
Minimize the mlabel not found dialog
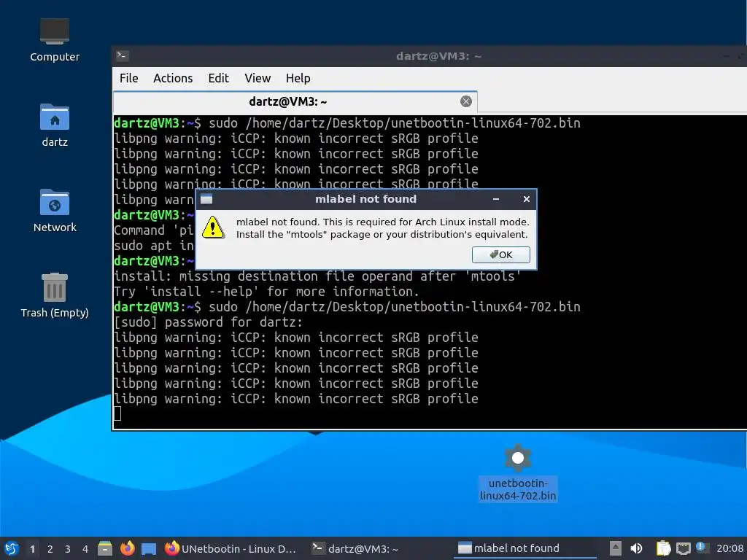(x=496, y=199)
